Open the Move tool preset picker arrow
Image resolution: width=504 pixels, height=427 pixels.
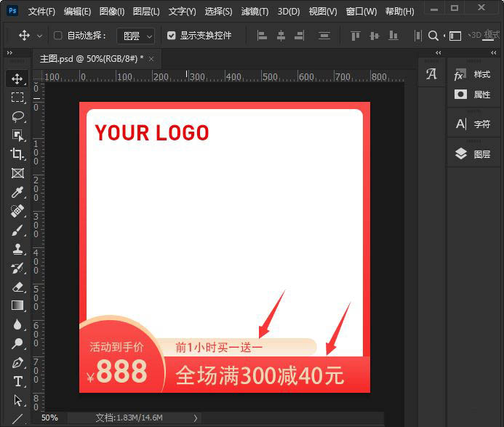39,36
